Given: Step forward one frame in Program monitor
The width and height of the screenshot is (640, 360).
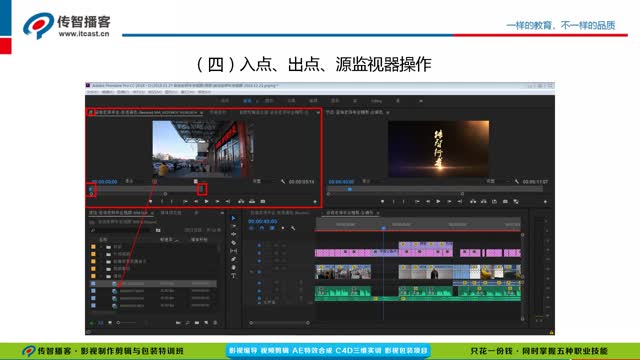Looking at the screenshot, I should tap(449, 202).
